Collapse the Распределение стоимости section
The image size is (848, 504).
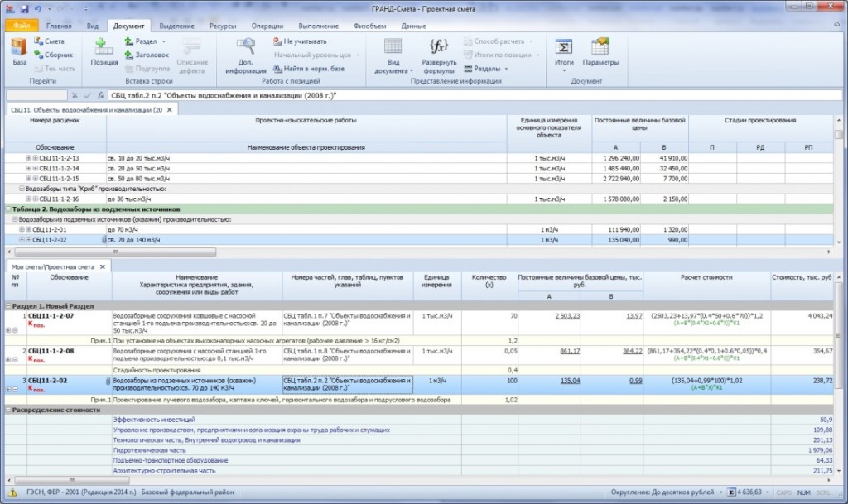pyautogui.click(x=8, y=410)
